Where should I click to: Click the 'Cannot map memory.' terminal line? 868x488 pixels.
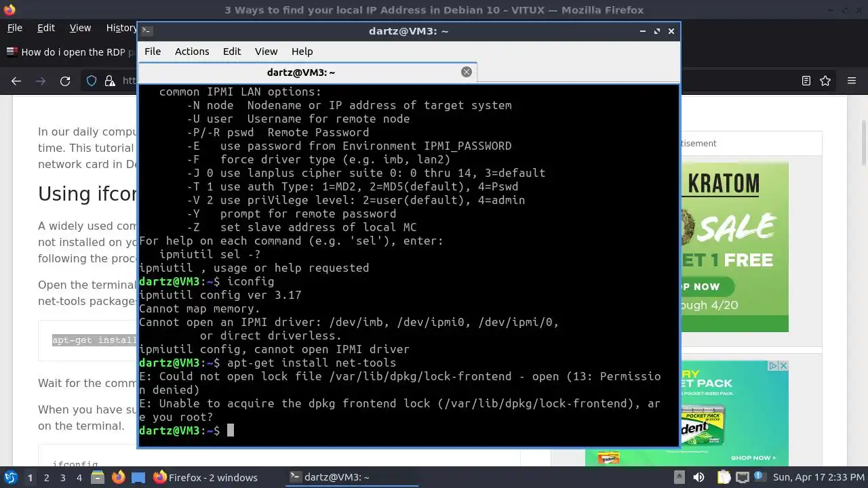click(x=200, y=308)
